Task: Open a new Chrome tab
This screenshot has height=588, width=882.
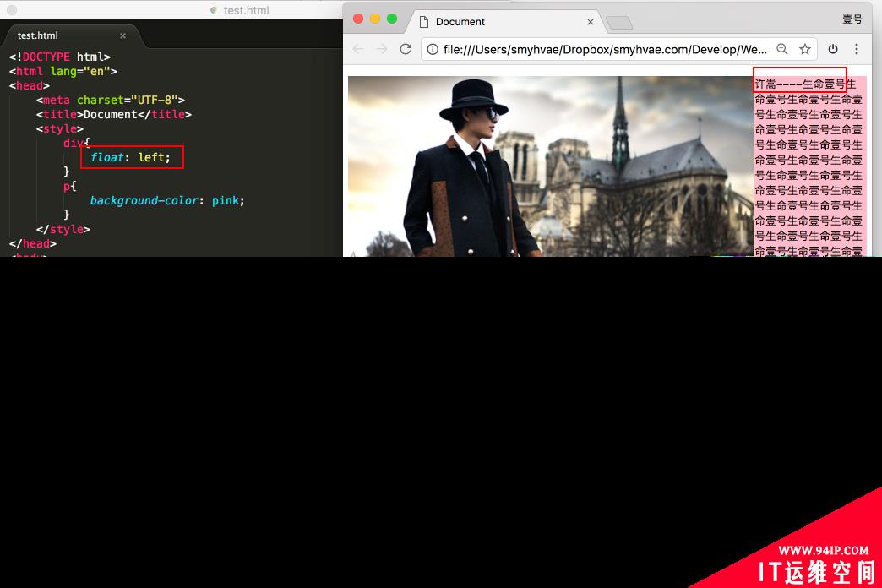Action: 620,23
